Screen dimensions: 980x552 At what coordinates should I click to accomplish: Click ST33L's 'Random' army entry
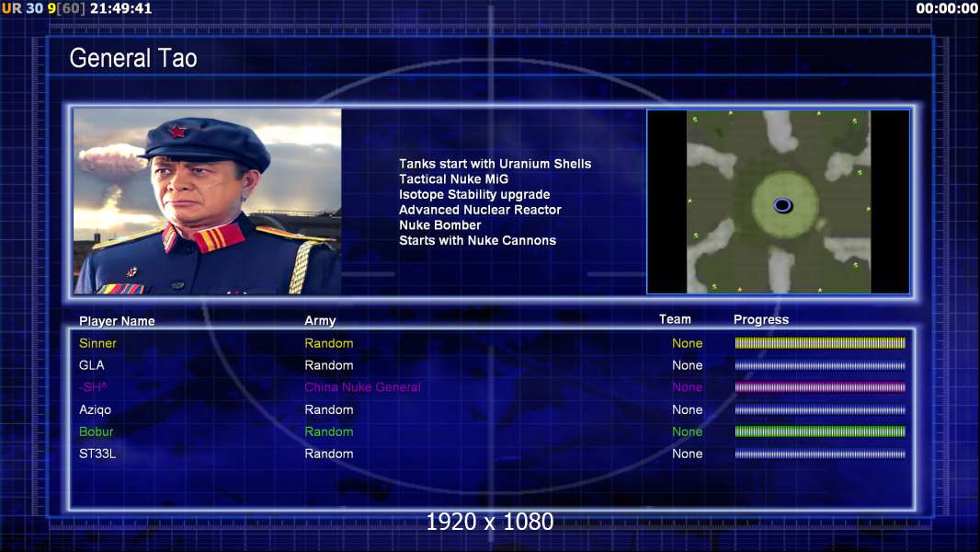click(x=329, y=454)
